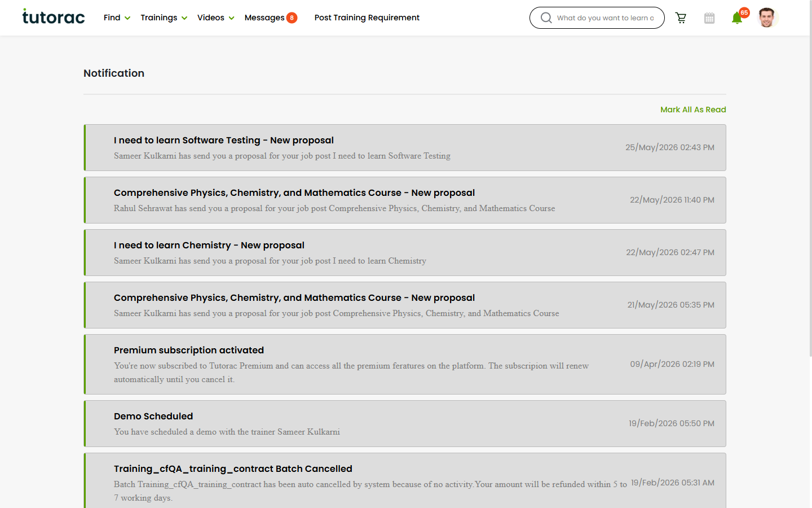Click the 65 notification count badge
Viewport: 812px width, 508px height.
pyautogui.click(x=744, y=12)
